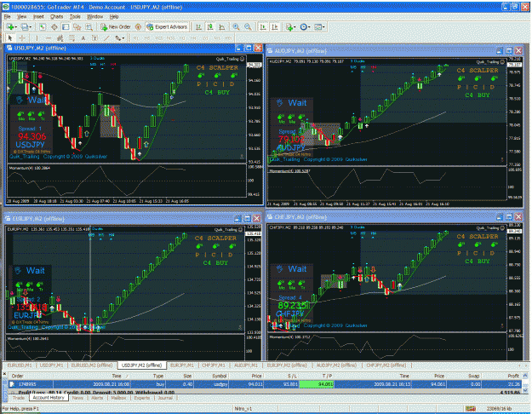Set timeframe to M30
Viewport: 532px width, 414px height.
(170, 38)
